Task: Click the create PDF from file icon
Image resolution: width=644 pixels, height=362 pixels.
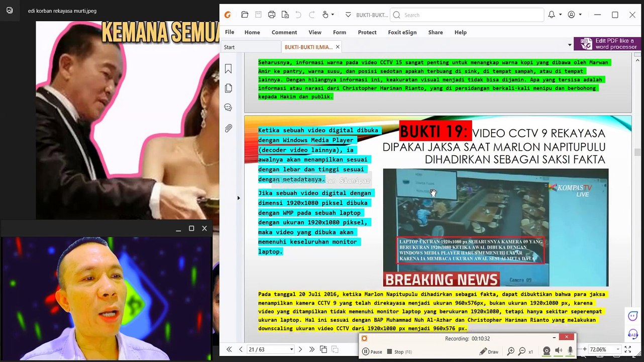Action: pyautogui.click(x=285, y=15)
